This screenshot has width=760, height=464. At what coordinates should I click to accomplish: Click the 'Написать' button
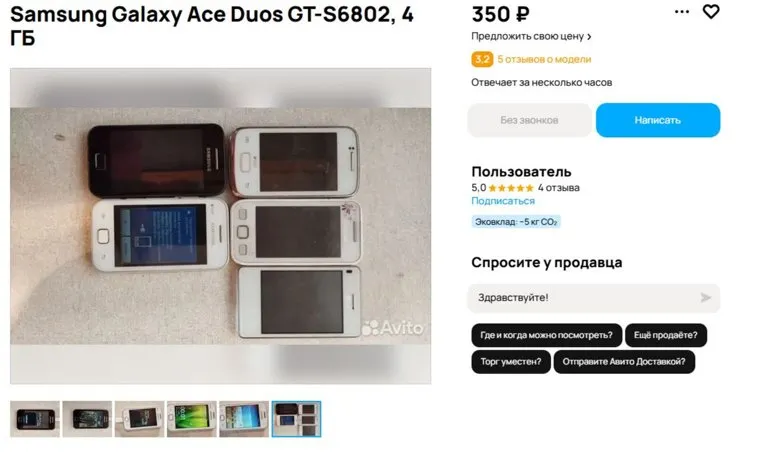click(658, 120)
